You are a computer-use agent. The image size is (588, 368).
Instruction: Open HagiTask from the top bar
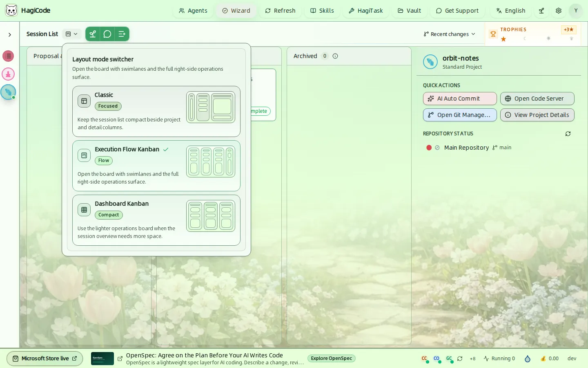pos(366,11)
